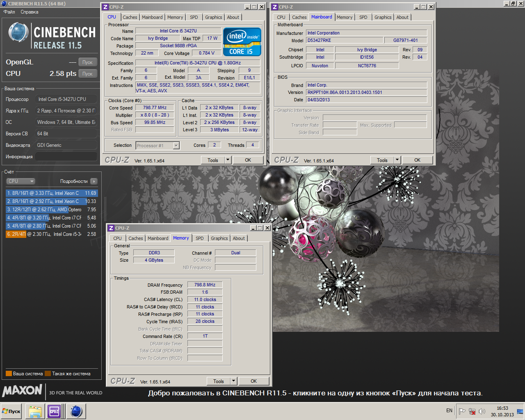Select ranking row 2 Intel Xeon 10.33

pos(52,201)
